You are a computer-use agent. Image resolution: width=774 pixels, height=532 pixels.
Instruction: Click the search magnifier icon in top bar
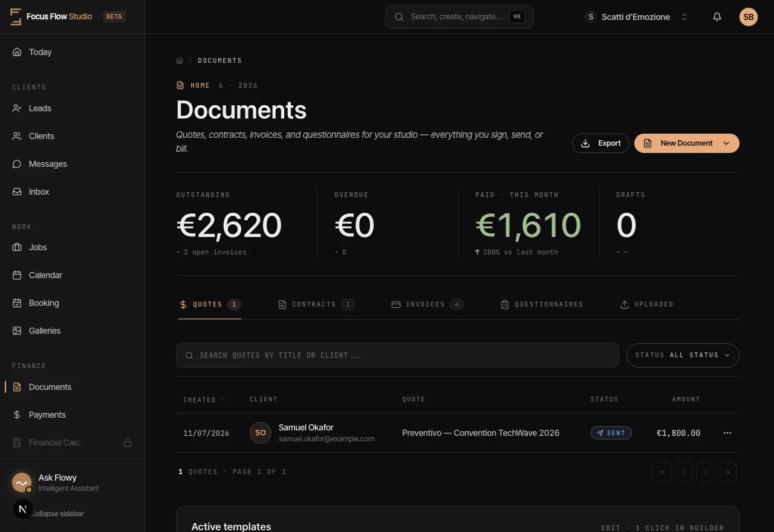[399, 17]
